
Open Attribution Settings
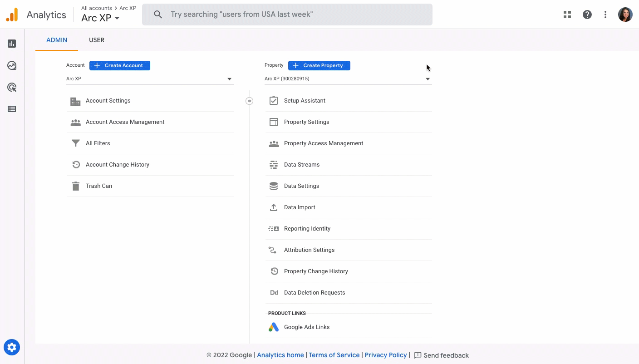310,250
